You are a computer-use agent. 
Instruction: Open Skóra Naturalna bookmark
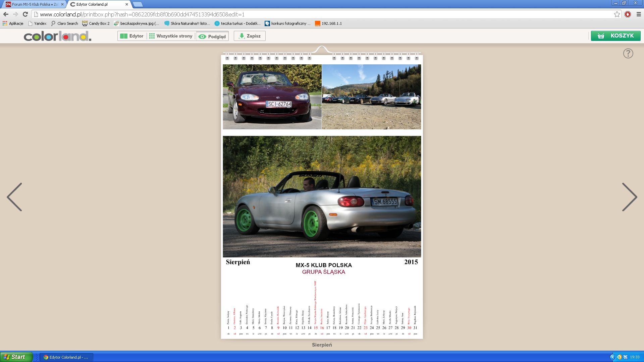pyautogui.click(x=187, y=23)
